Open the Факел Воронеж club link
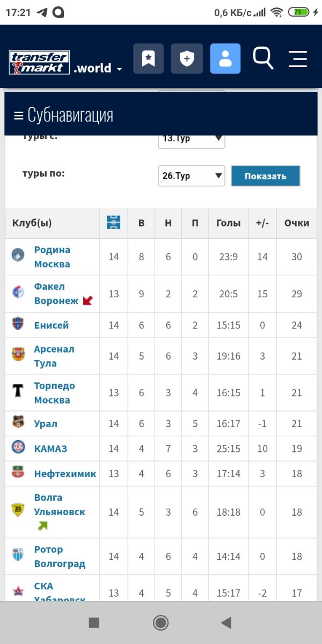This screenshot has width=322, height=644. pos(56,294)
